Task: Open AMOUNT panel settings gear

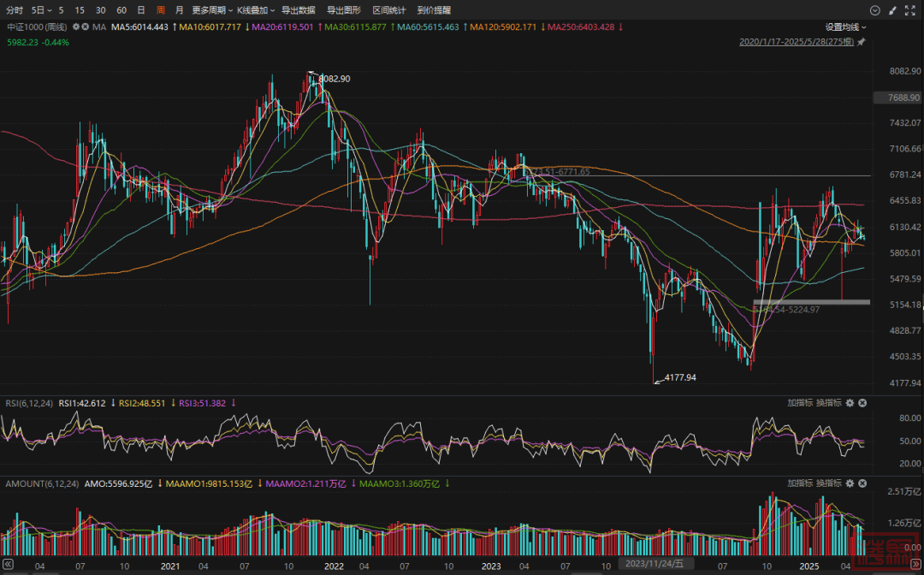Action: (x=850, y=483)
